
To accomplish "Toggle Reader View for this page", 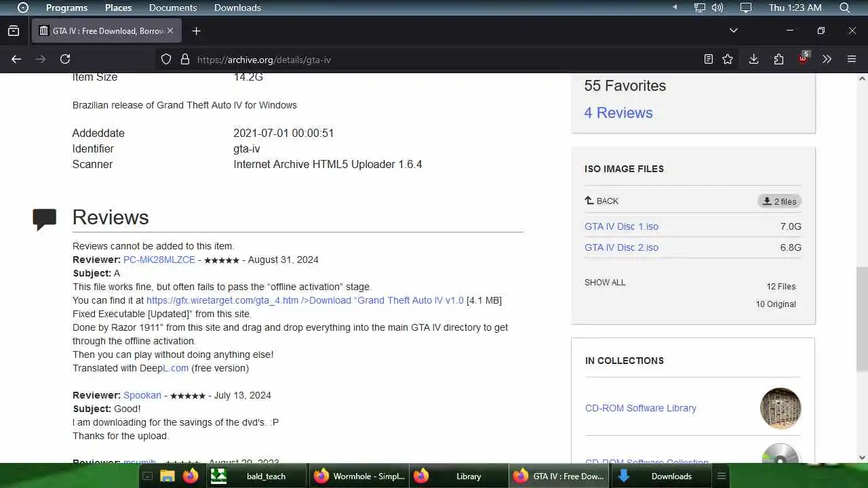I will 709,60.
